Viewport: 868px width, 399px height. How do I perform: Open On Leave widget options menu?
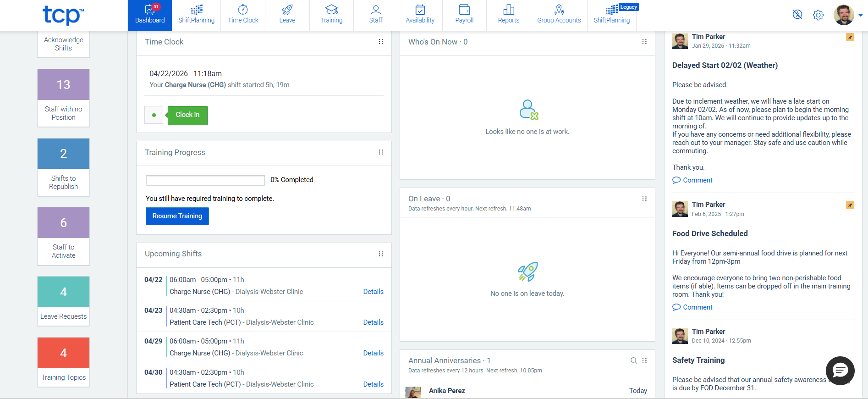pos(644,199)
